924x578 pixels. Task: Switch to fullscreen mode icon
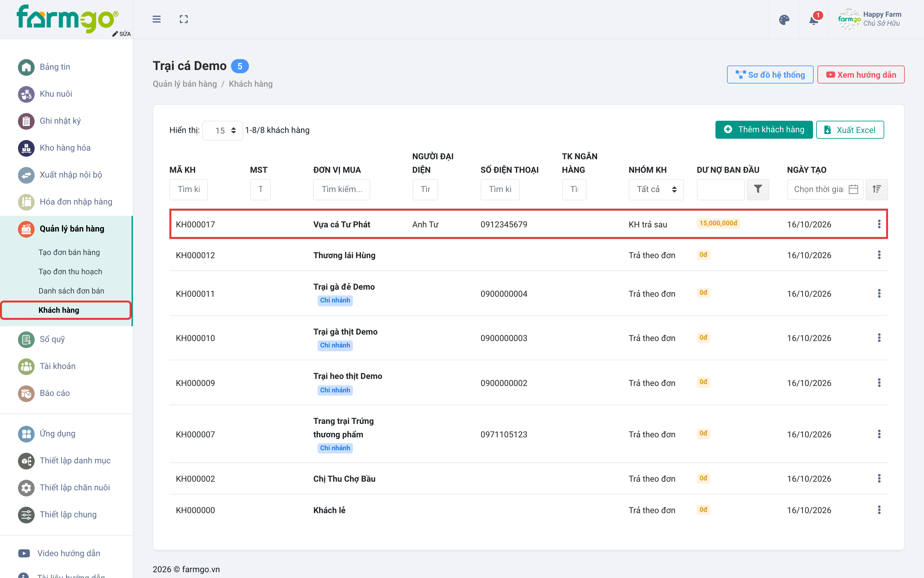pos(184,19)
